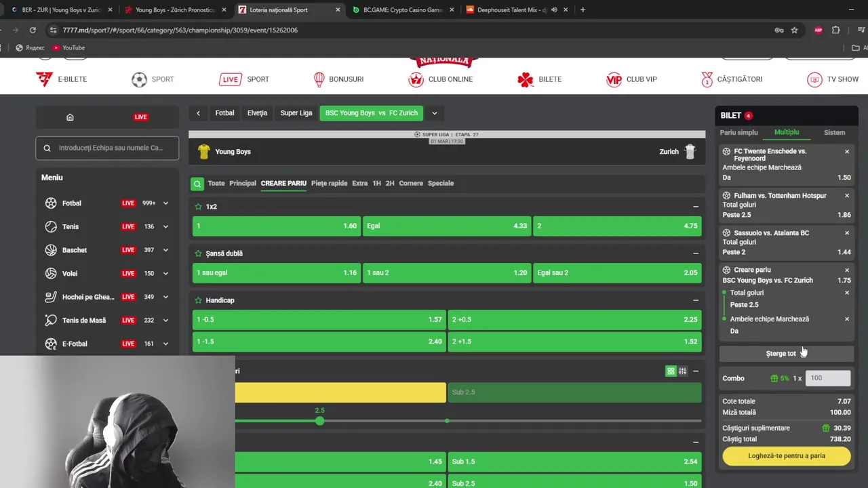This screenshot has height=488, width=868.
Task: Expand Baschet sport in menu
Action: tap(165, 250)
